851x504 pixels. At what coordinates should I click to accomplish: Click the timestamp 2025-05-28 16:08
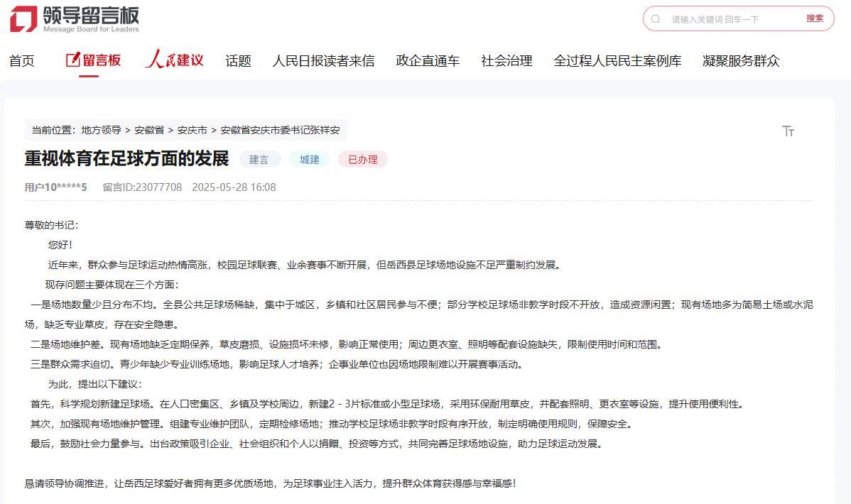click(234, 187)
